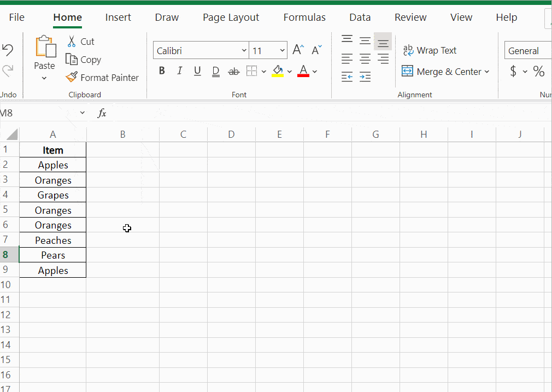Viewport: 552px width, 392px height.
Task: Enable Wrap Text for the selection
Action: tap(430, 50)
